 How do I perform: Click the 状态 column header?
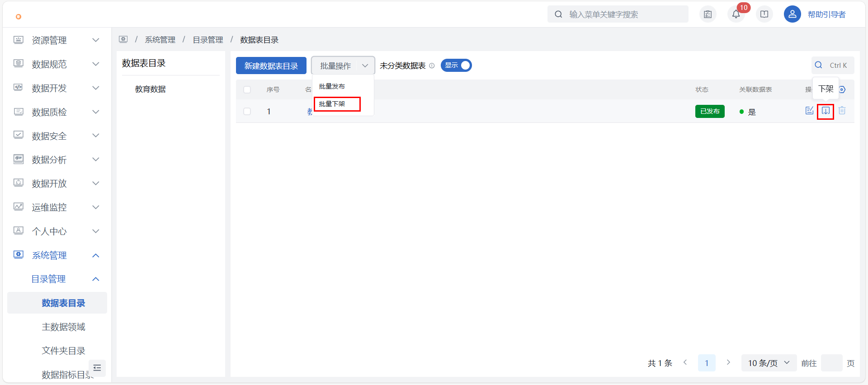702,89
